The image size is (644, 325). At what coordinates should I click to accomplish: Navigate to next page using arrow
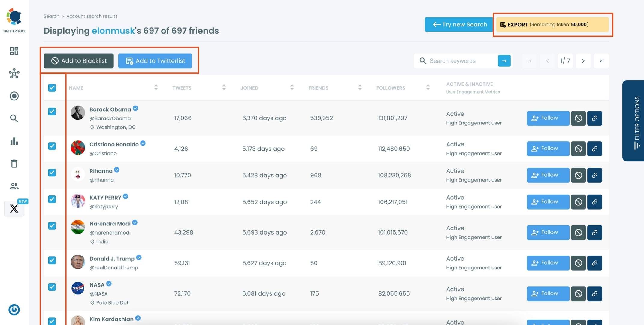(x=583, y=60)
